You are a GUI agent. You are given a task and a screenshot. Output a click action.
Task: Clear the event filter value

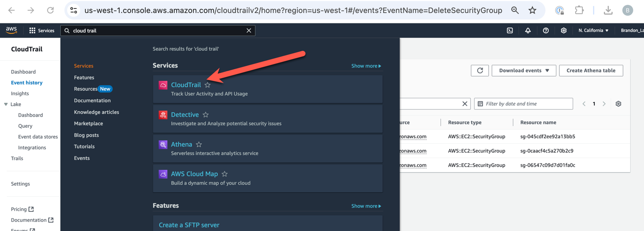465,104
